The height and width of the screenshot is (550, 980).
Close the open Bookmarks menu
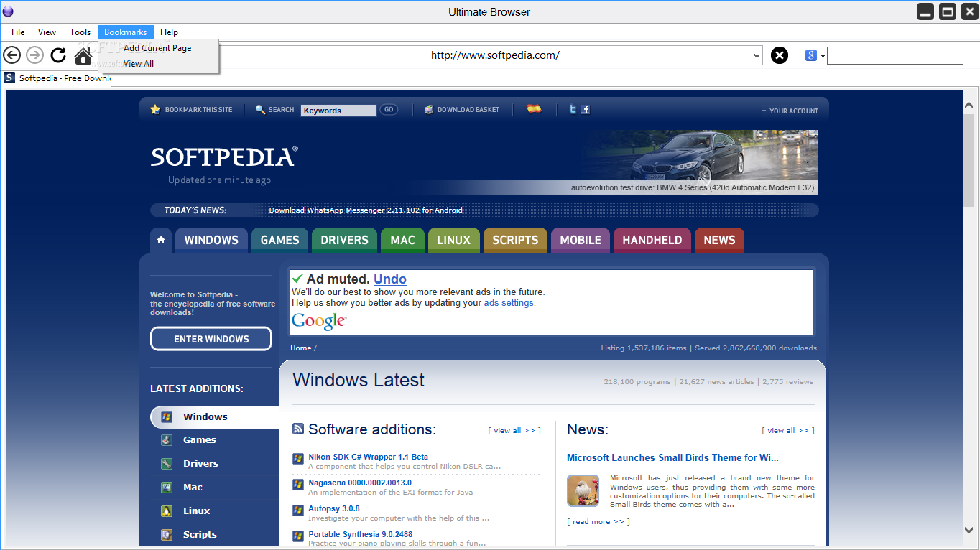[x=125, y=32]
